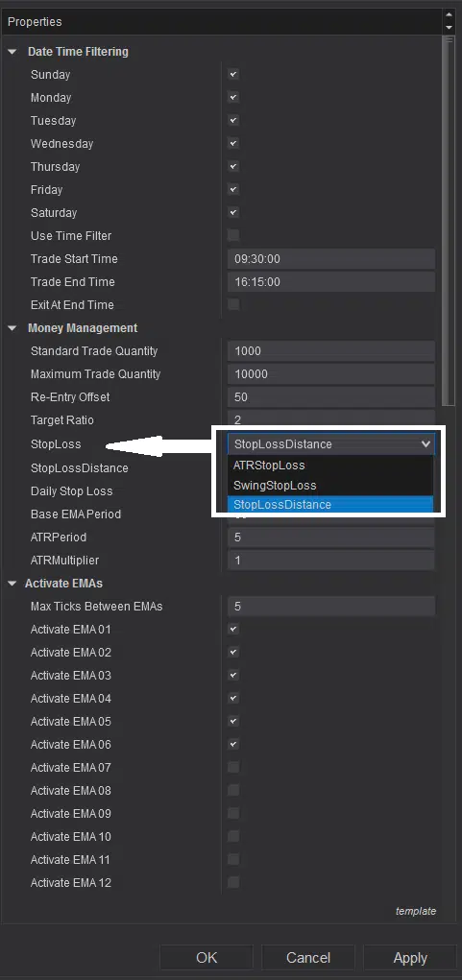The height and width of the screenshot is (980, 462).
Task: Click the ATRPeriod value field
Action: point(330,538)
